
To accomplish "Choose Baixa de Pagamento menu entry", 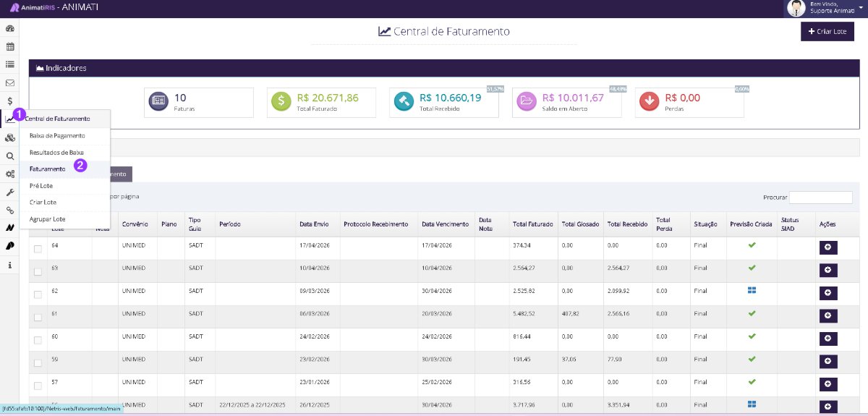I will pyautogui.click(x=57, y=135).
